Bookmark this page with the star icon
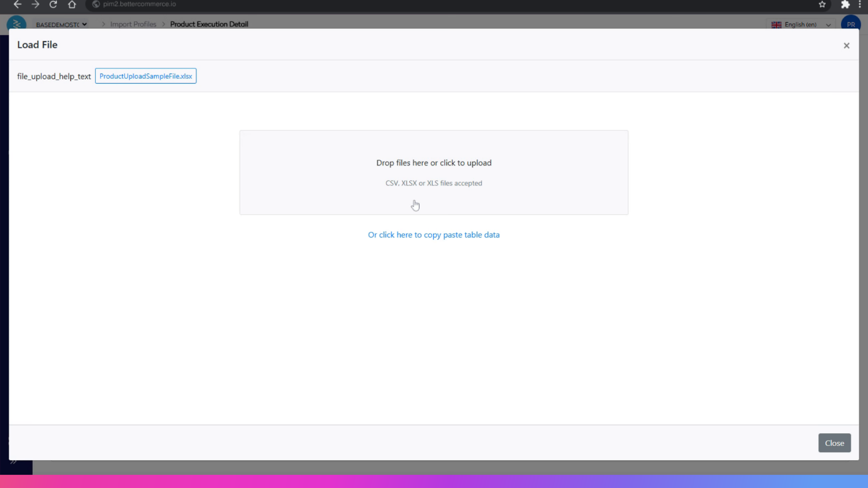This screenshot has width=868, height=488. [x=822, y=4]
